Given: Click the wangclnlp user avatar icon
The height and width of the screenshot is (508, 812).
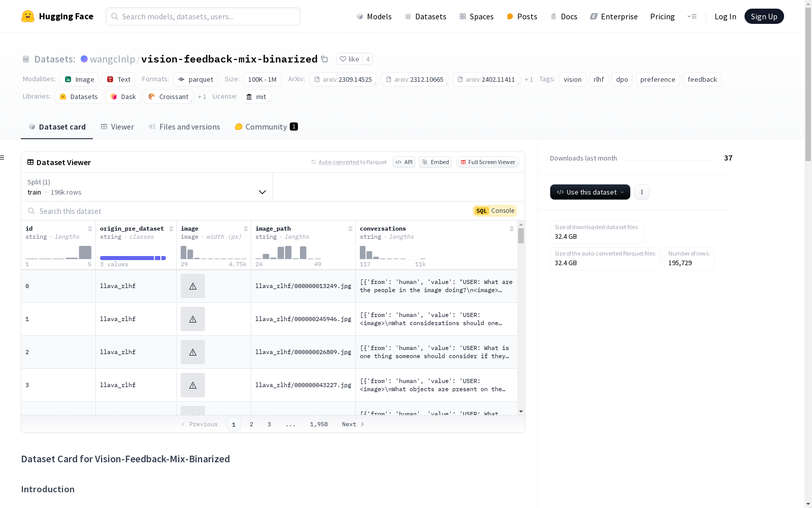Looking at the screenshot, I should [84, 59].
